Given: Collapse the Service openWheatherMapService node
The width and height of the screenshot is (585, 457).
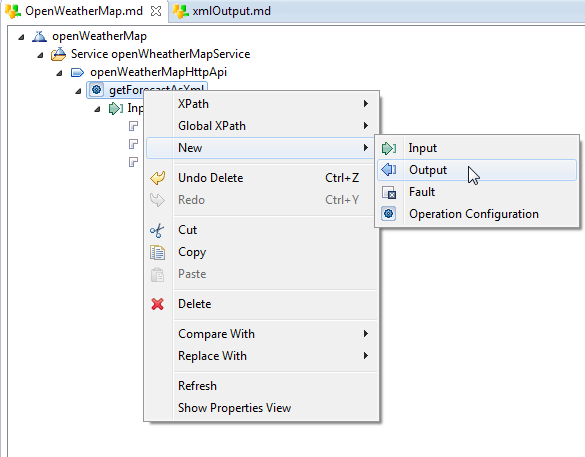Looking at the screenshot, I should [40, 55].
